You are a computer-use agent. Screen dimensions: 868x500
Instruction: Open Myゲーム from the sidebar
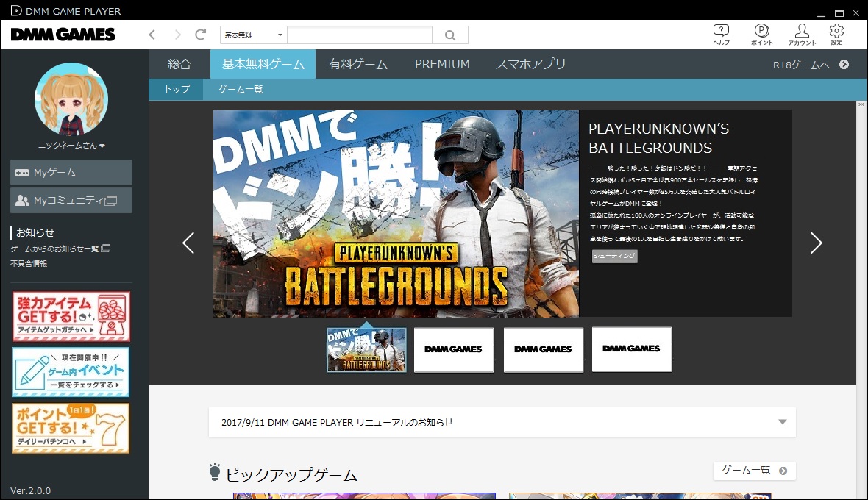71,172
